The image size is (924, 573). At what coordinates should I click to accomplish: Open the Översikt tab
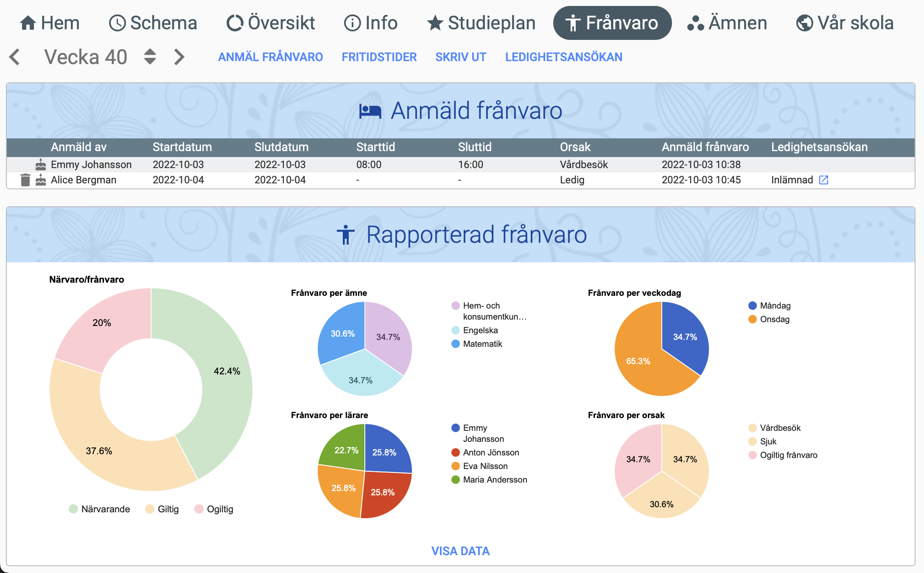coord(271,23)
